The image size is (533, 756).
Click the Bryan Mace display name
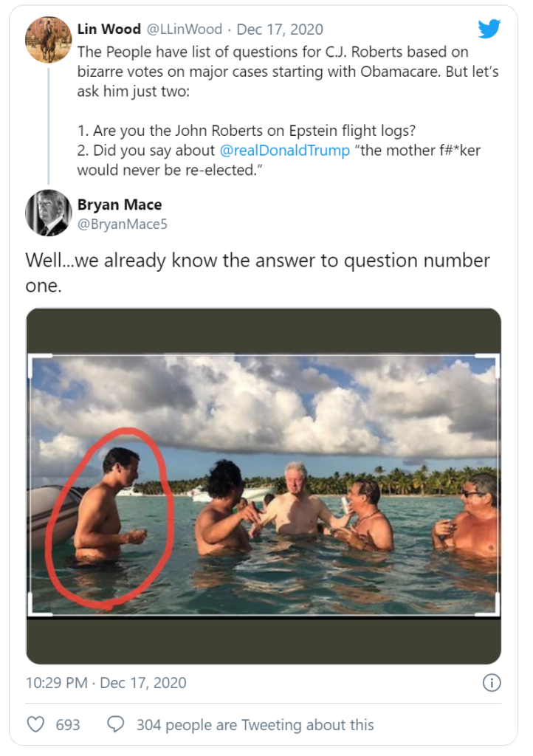pyautogui.click(x=120, y=205)
